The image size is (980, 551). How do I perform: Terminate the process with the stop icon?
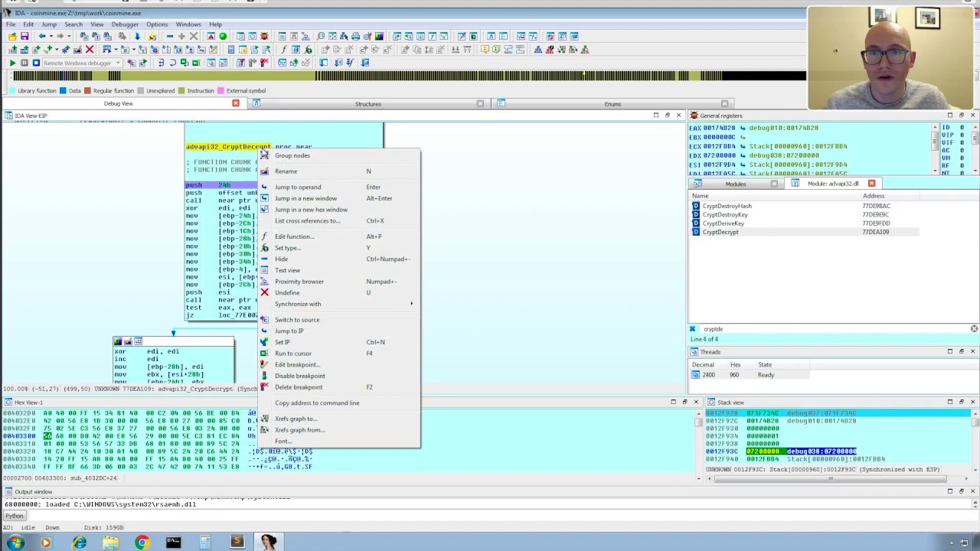35,63
